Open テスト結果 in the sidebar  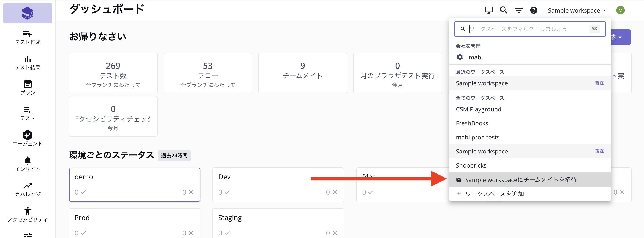28,63
